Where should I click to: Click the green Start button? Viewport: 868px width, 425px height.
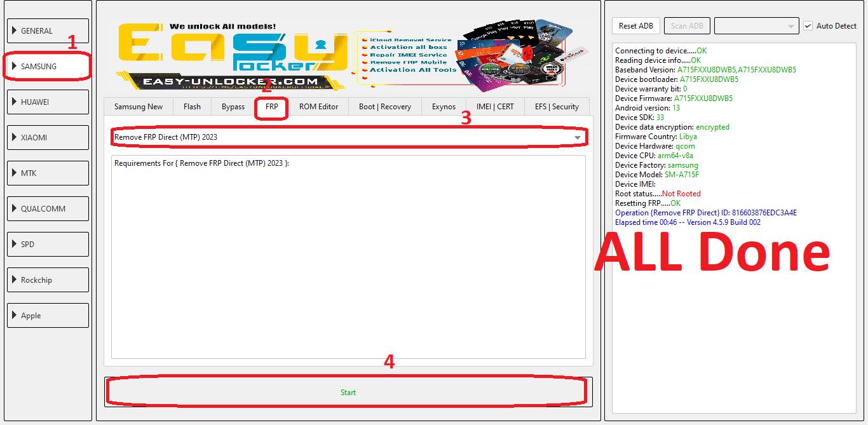coord(348,392)
